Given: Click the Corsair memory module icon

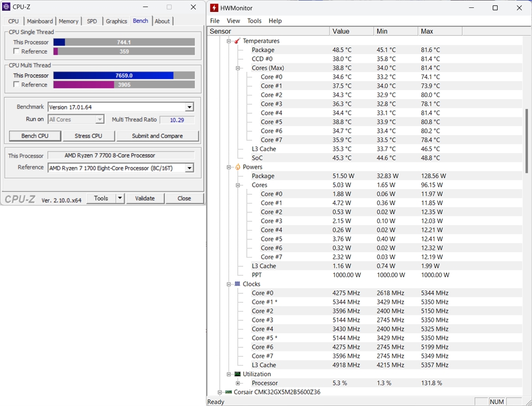Looking at the screenshot, I should (228, 392).
